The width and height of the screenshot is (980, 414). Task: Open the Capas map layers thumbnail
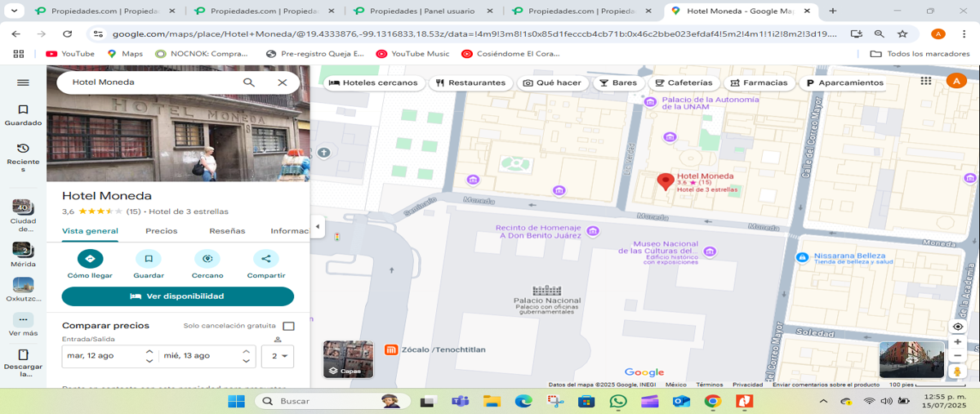[x=349, y=359]
